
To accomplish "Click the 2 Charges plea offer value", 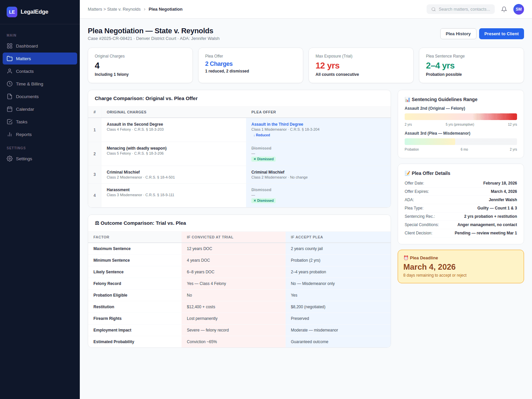I will [219, 64].
